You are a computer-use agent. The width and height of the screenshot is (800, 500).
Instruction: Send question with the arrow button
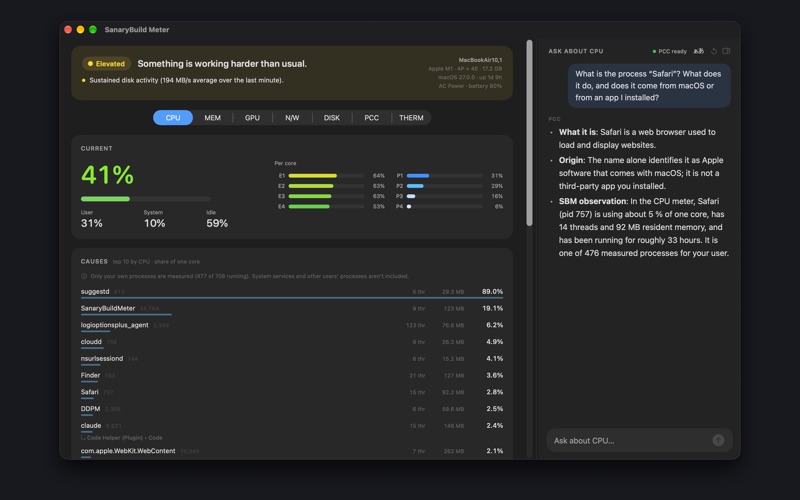pyautogui.click(x=718, y=440)
